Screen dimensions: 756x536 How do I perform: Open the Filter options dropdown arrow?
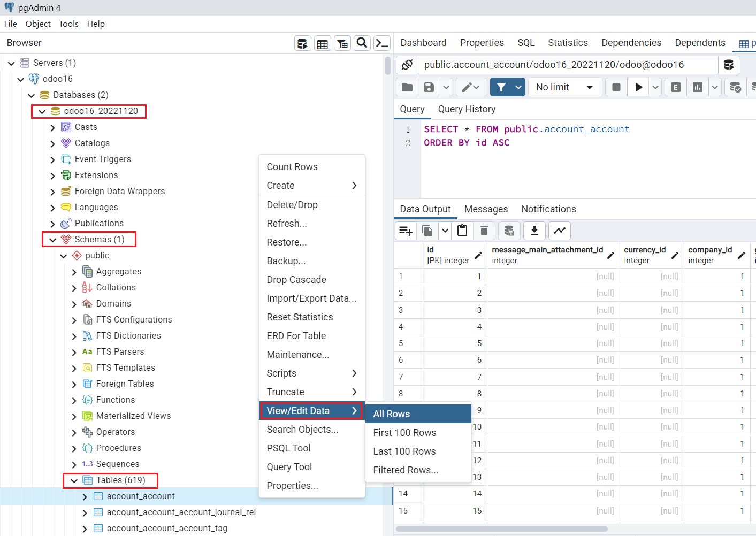[518, 87]
